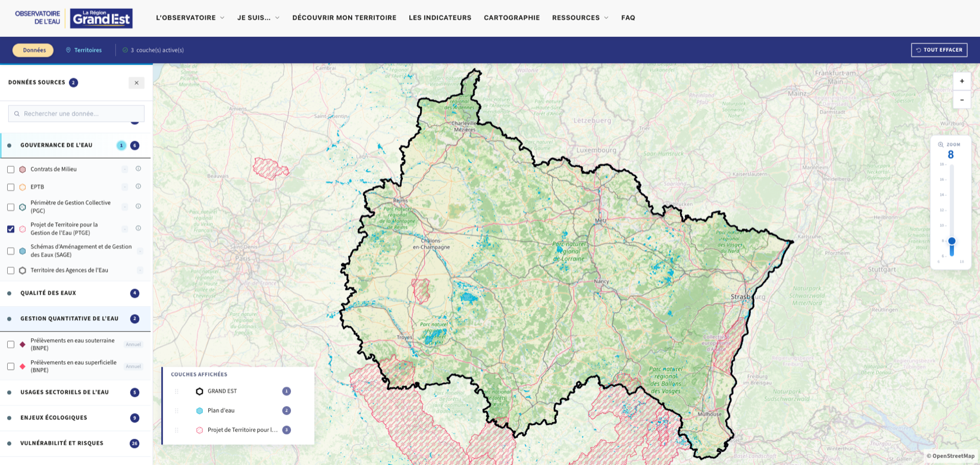Click the SAGE blue hexagon layer icon
The image size is (980, 465).
(x=23, y=251)
